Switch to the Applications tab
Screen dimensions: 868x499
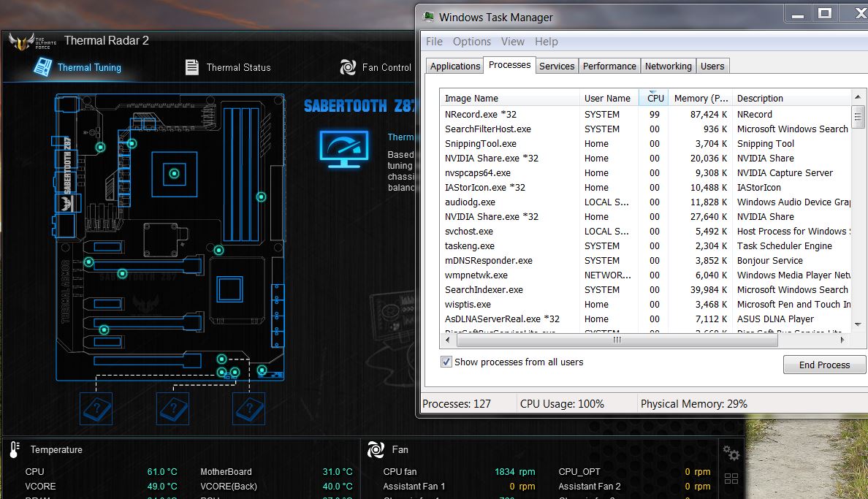pyautogui.click(x=455, y=66)
